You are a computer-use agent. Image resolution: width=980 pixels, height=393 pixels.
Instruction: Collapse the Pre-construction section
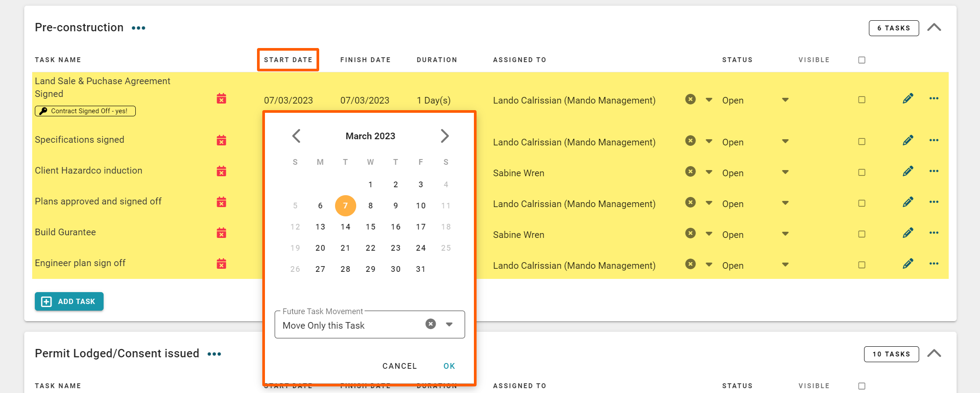[x=934, y=28]
